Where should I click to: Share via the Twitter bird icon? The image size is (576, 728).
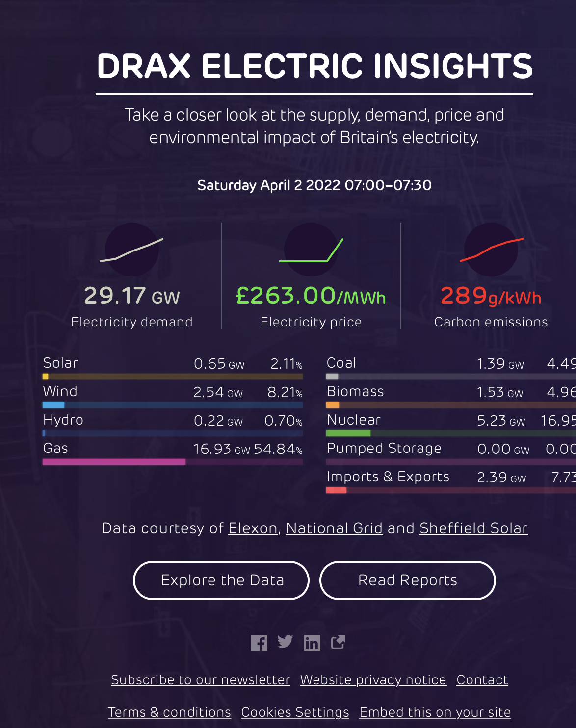(x=285, y=641)
